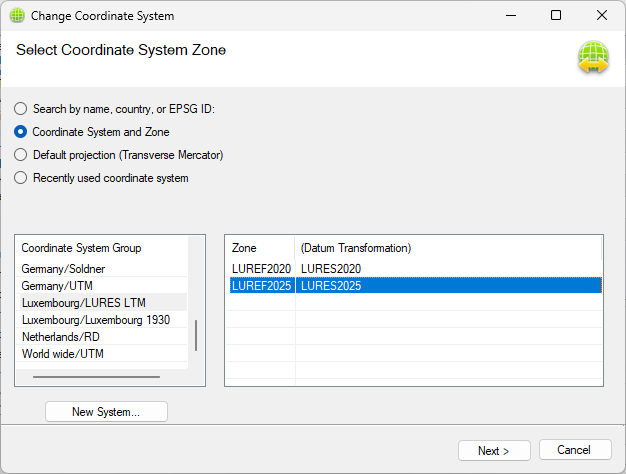Screen dimensions: 626x474
Task: Cancel the coordinate system change
Action: coord(575,450)
